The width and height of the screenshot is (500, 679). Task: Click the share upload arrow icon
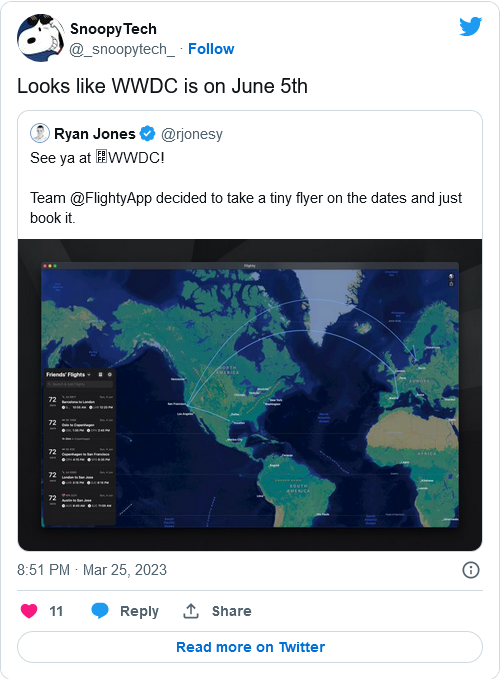pos(190,611)
